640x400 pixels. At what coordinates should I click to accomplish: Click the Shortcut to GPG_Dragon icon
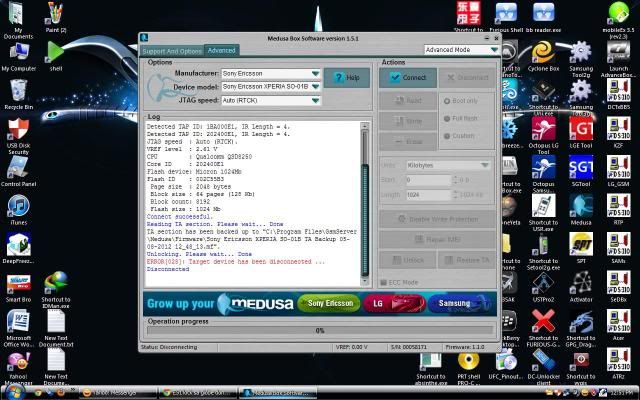click(x=581, y=329)
